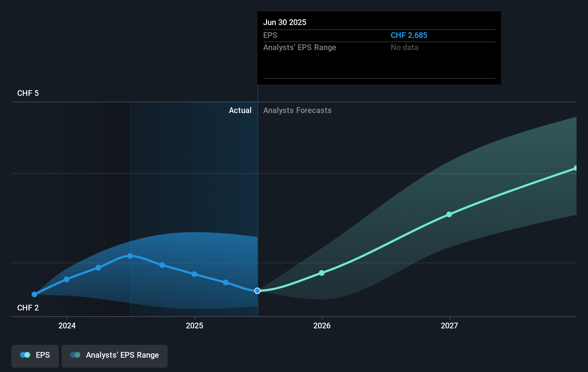Click the 2027 forecast EPS data point
588x372 pixels.
tap(449, 215)
